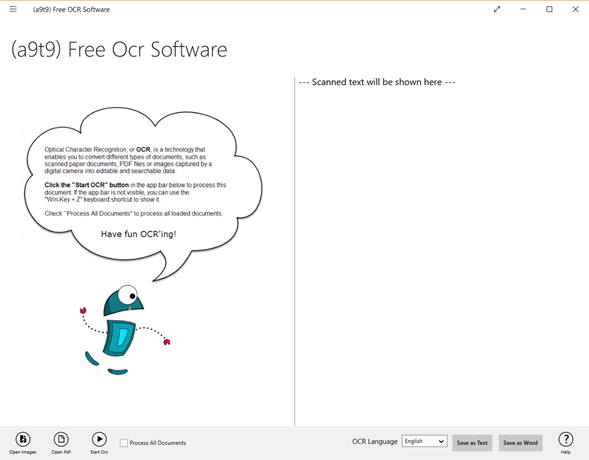The image size is (589, 460).
Task: Click the "Have fun OCR'ing!" text in the bubble
Action: pyautogui.click(x=138, y=234)
